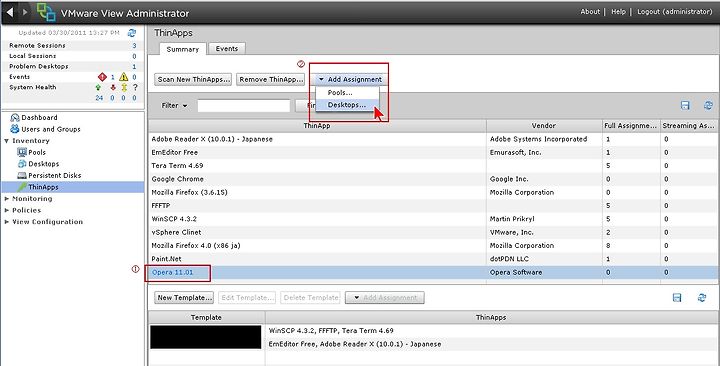This screenshot has width=720, height=366.
Task: Click the System Health unknown question mark
Action: click(x=135, y=87)
